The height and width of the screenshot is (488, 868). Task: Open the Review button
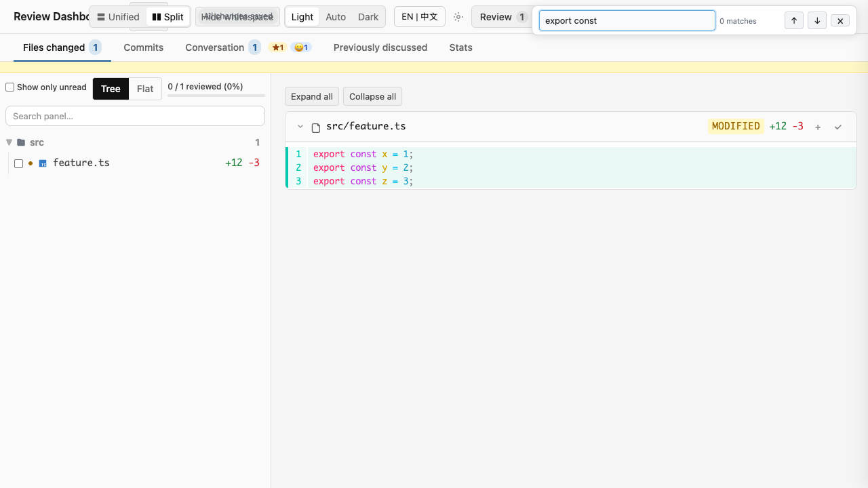click(502, 17)
